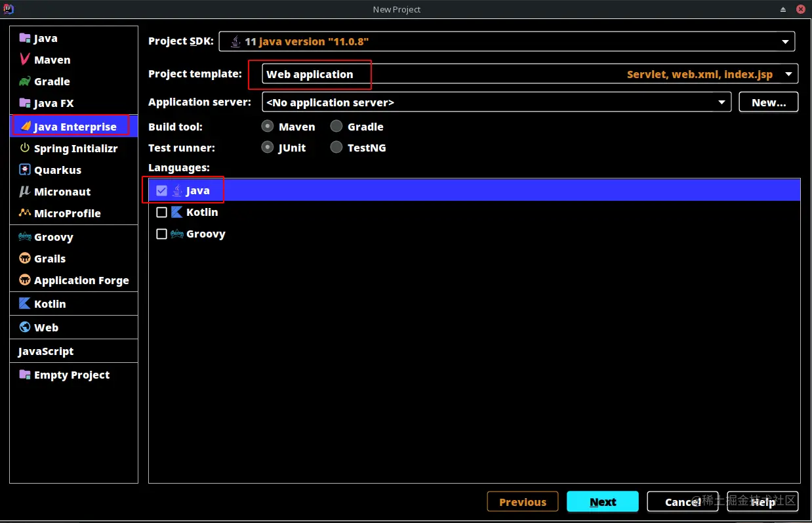Viewport: 812px width, 523px height.
Task: Select Java project type label in sidebar
Action: (x=46, y=39)
